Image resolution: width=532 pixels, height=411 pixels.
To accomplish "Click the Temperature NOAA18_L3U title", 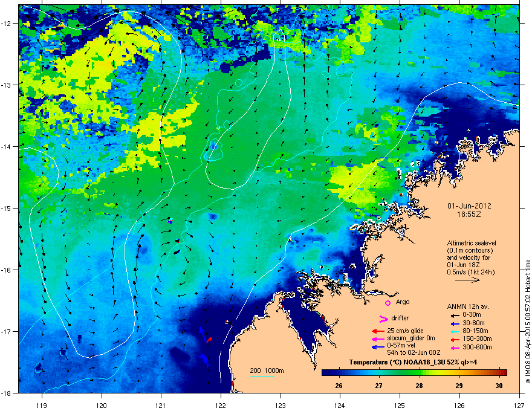I will [413, 363].
